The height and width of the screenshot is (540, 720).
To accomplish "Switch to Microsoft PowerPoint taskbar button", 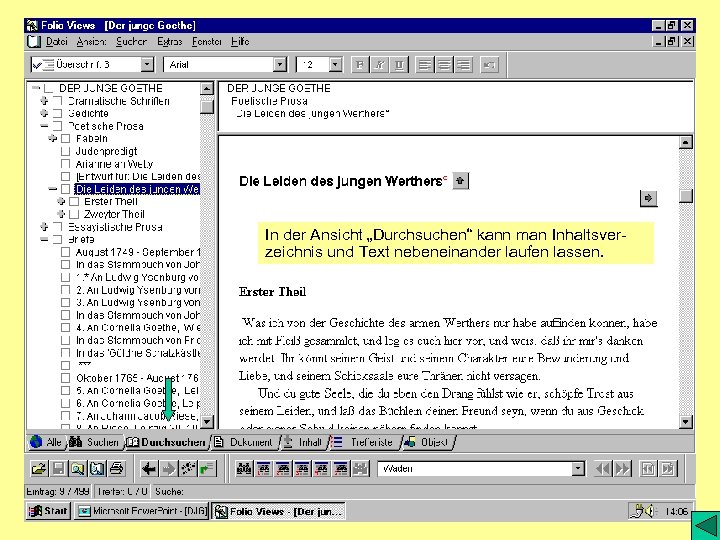I will [142, 511].
